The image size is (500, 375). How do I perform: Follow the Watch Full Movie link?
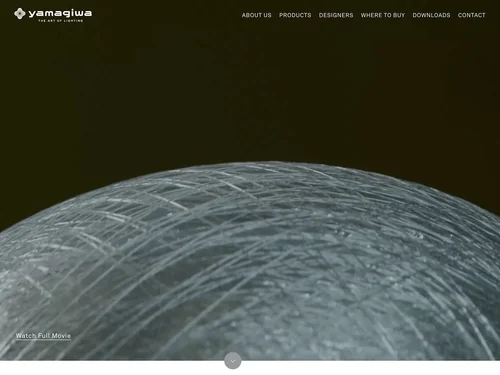click(x=43, y=336)
